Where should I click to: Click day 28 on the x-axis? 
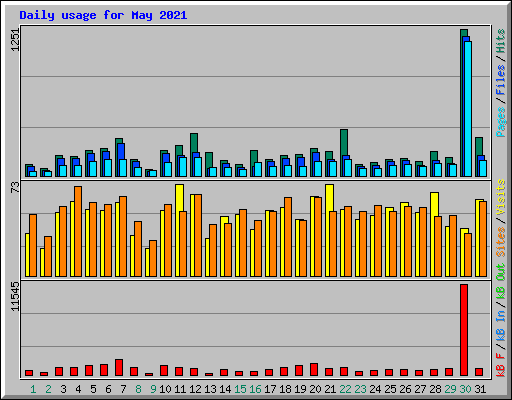(435, 389)
